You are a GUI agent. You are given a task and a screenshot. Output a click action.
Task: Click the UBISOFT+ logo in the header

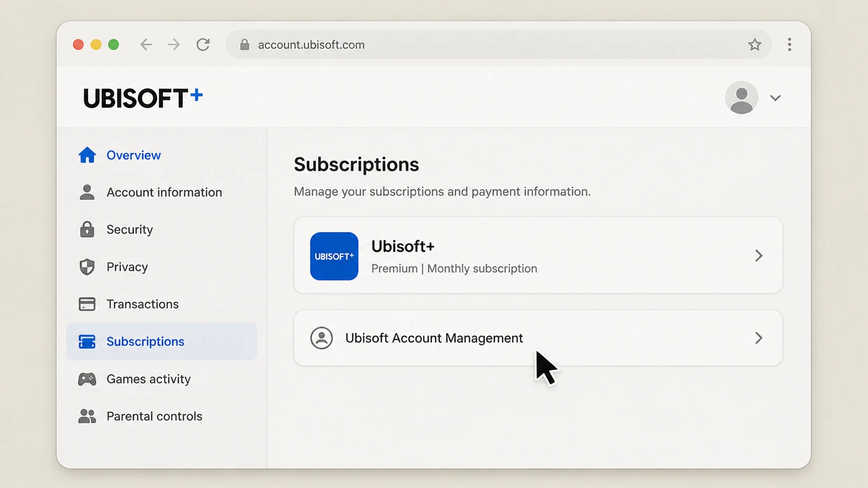pos(143,98)
